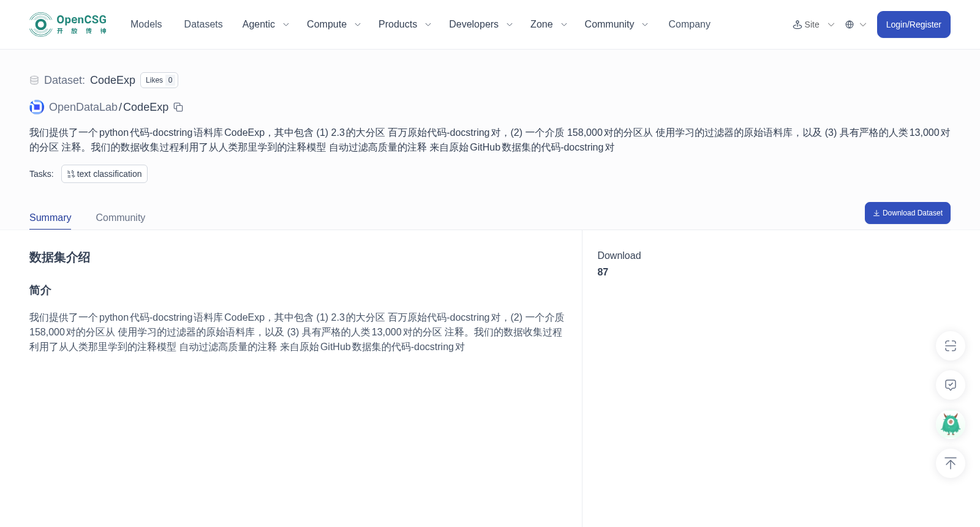980x527 pixels.
Task: Expand the Compute dropdown
Action: click(334, 24)
